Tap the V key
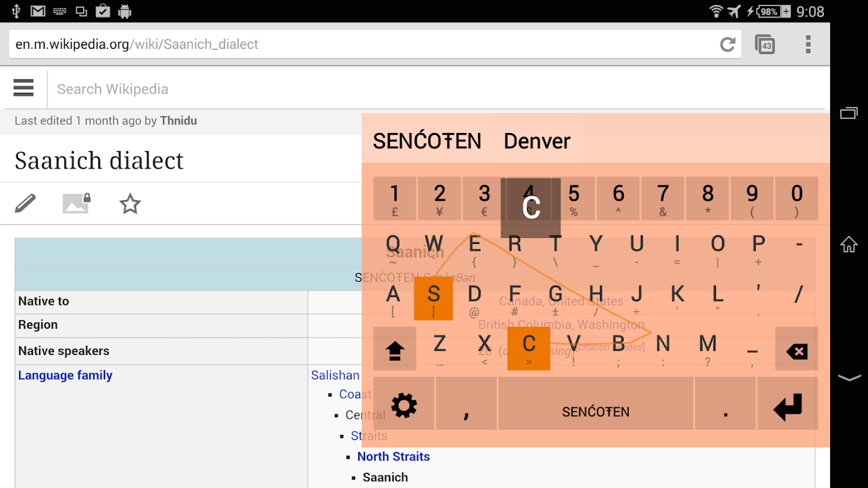The width and height of the screenshot is (868, 488). (574, 349)
